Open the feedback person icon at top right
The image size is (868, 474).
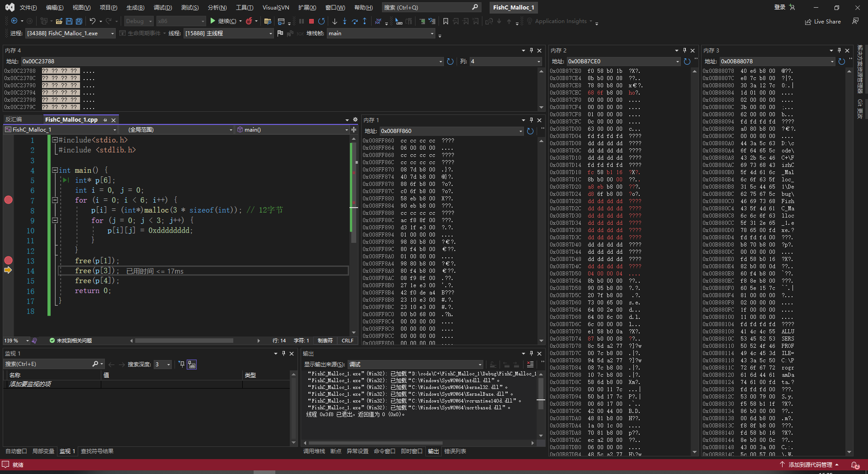tap(855, 21)
